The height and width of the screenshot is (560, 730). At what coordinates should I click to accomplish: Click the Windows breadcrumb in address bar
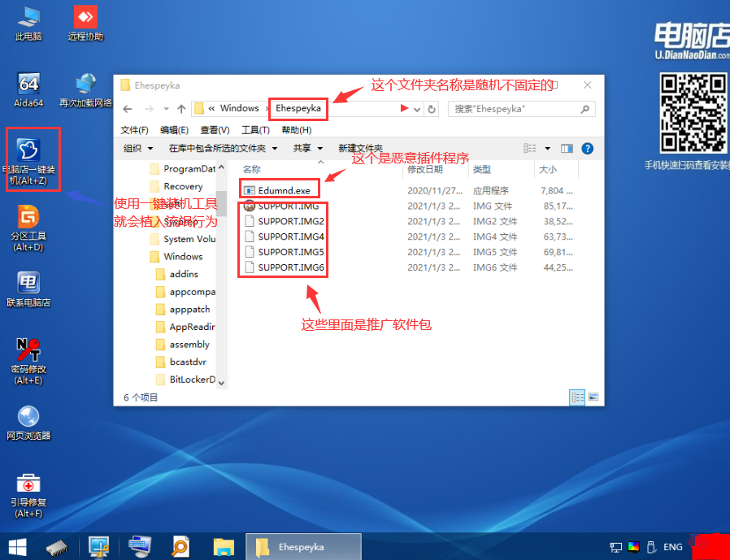[239, 108]
